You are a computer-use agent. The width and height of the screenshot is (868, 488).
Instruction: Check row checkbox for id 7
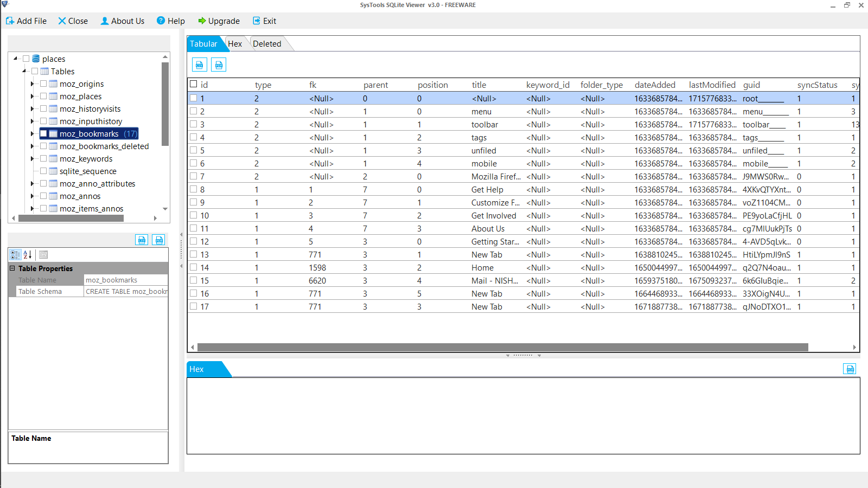click(193, 176)
